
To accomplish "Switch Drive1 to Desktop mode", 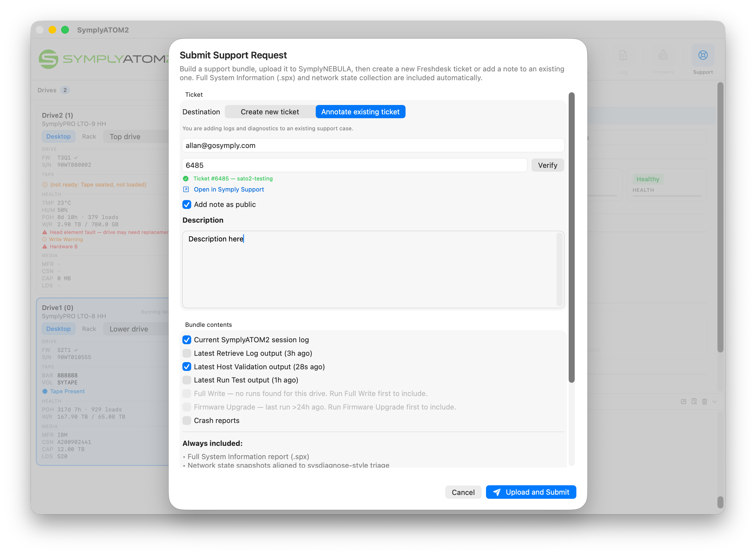I will (x=58, y=329).
